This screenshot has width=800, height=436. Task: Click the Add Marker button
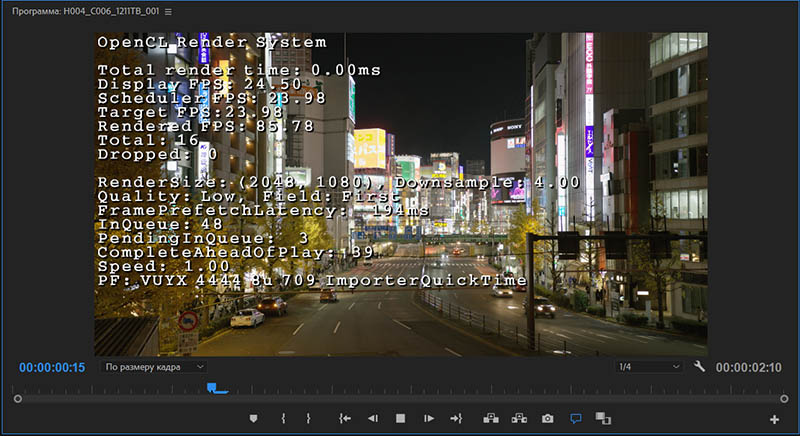(x=254, y=419)
